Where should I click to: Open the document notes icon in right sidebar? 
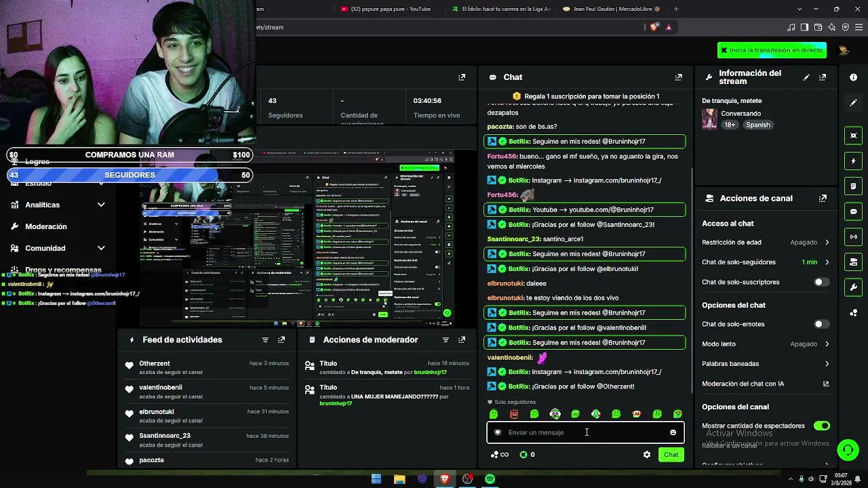853,186
